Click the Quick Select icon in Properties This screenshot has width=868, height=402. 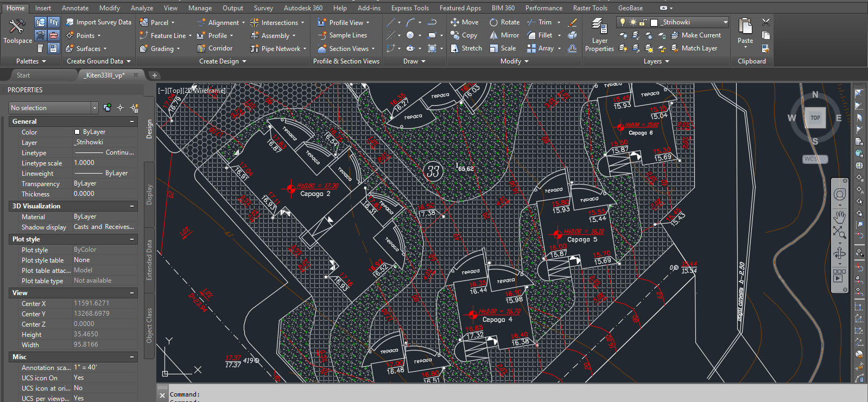(x=134, y=108)
